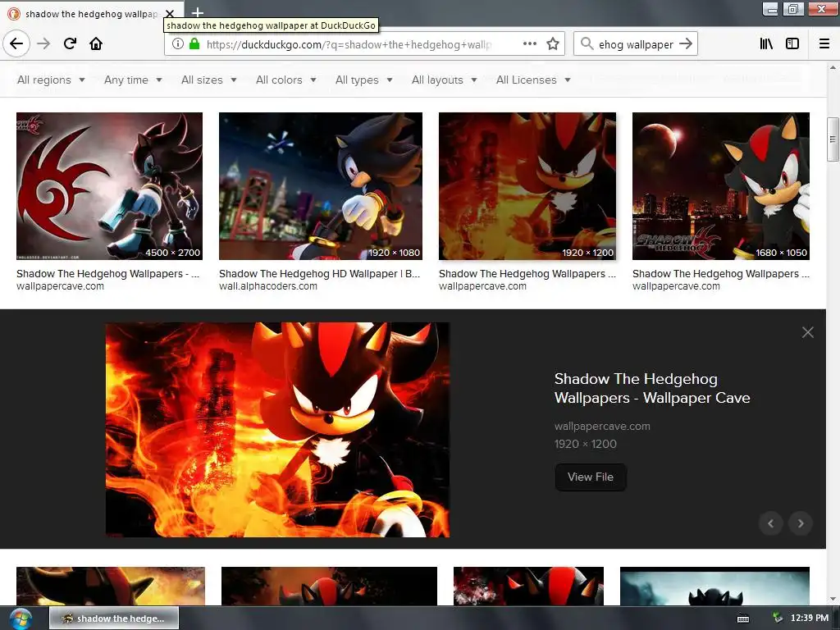Open Shadow The Hedgehog HD Wallpaper result title
The image size is (840, 630).
319,274
